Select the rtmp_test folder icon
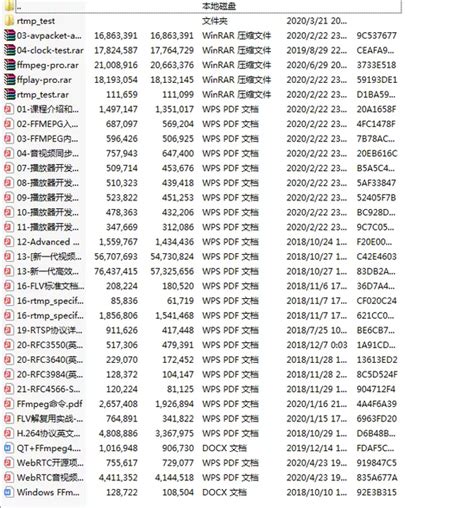 click(9, 21)
